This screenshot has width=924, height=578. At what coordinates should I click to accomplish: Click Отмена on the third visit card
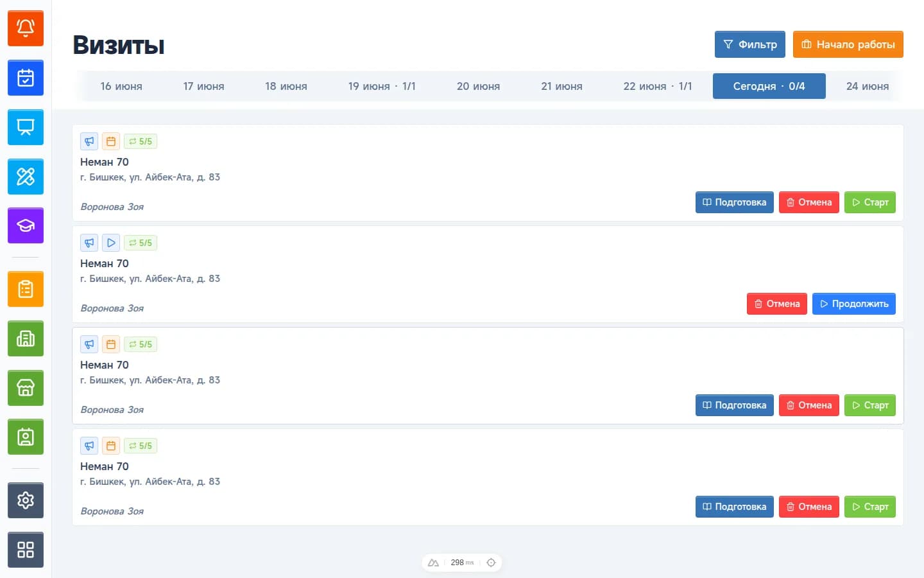click(x=809, y=405)
